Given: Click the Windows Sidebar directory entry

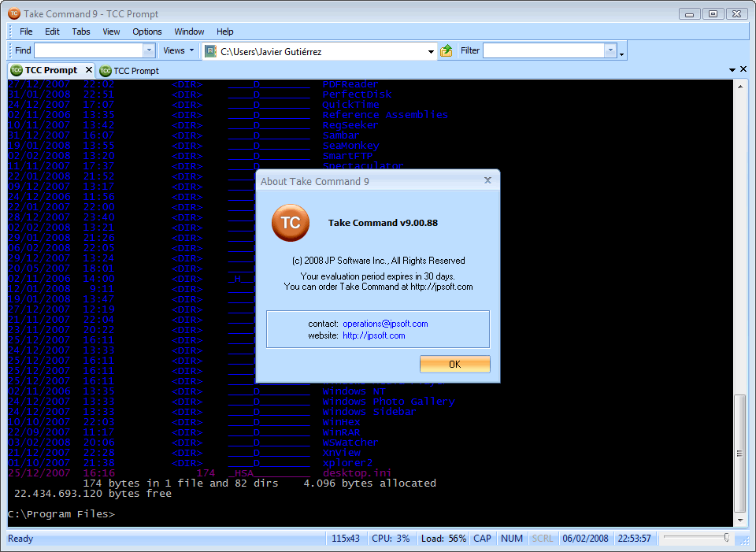Looking at the screenshot, I should point(369,412).
